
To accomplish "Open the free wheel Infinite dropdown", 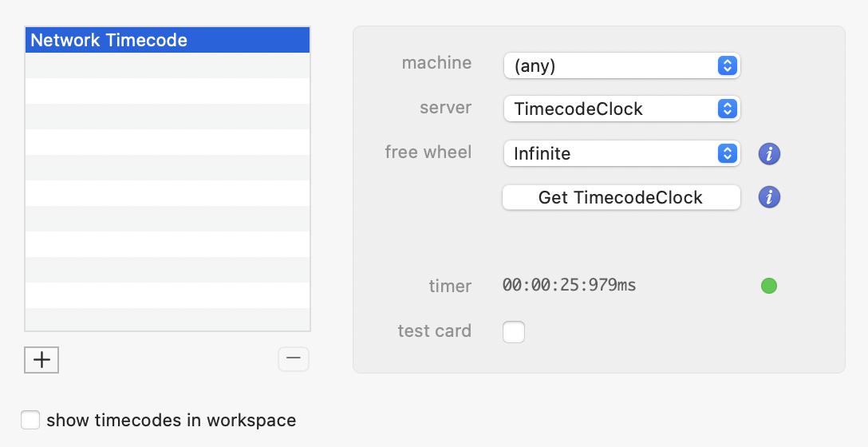I will [x=621, y=153].
